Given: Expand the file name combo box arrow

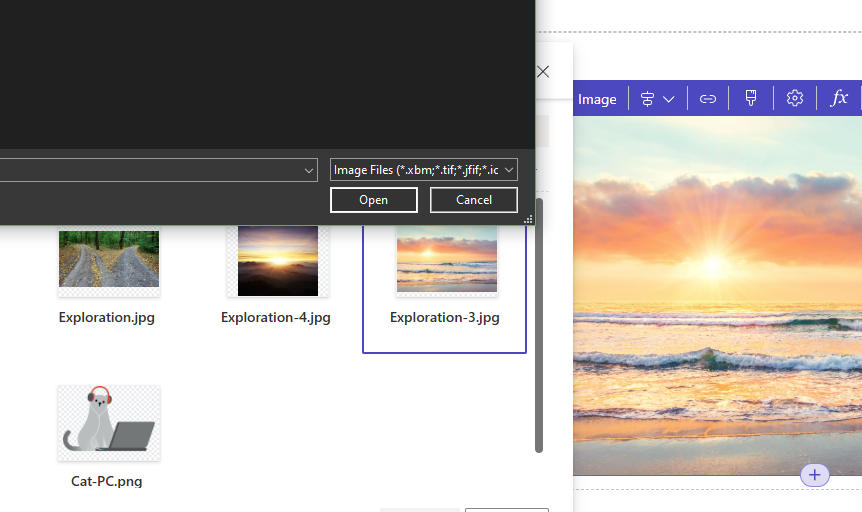Looking at the screenshot, I should click(309, 171).
